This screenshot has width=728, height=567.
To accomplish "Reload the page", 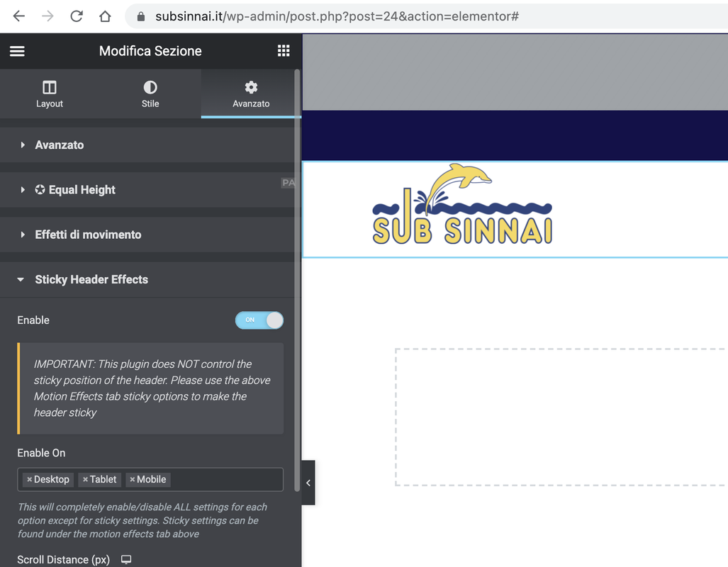I will (76, 16).
